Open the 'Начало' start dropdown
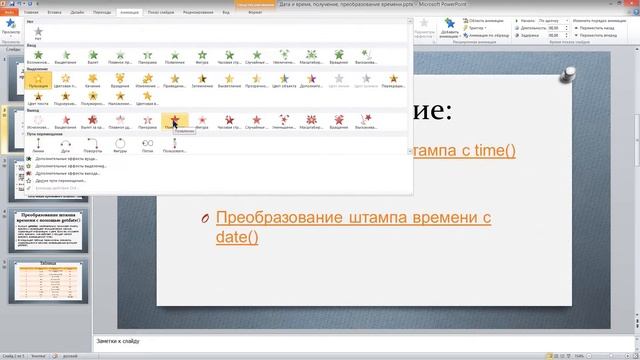 coord(553,20)
